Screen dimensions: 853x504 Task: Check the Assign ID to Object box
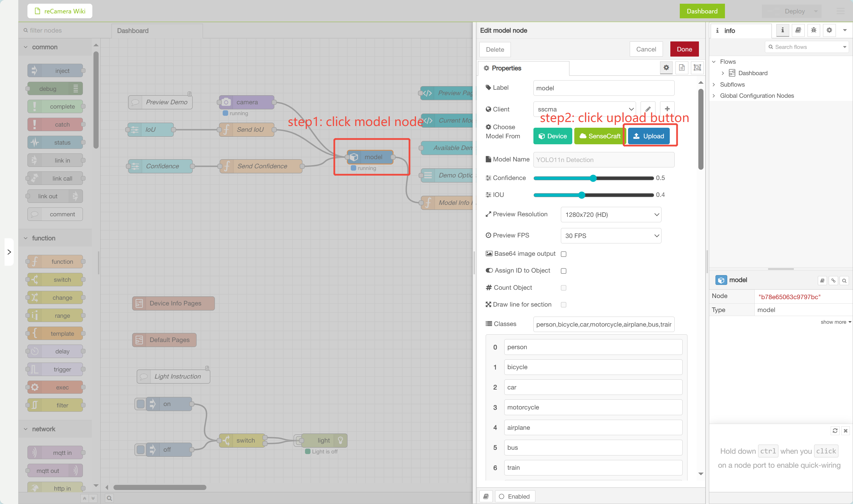click(564, 271)
